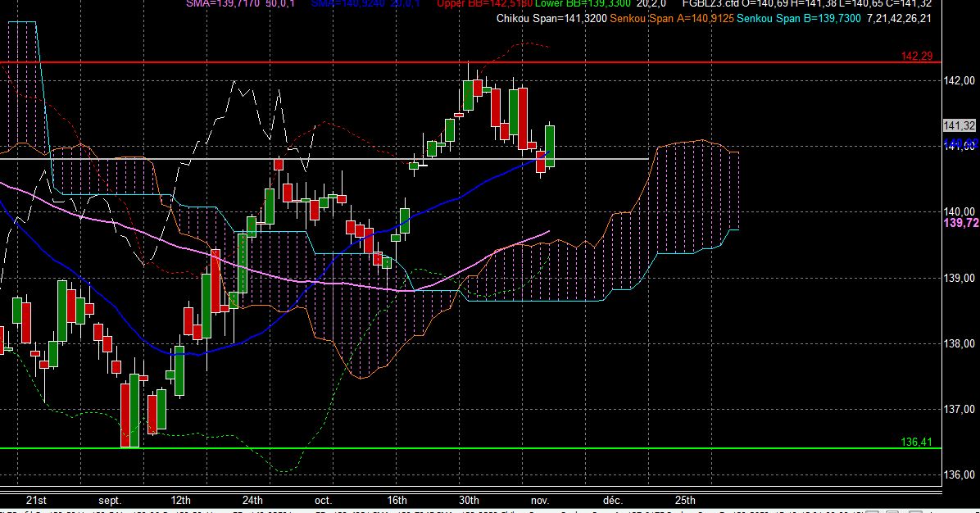
Task: Click the 136,41 green support level label
Action: click(x=916, y=442)
